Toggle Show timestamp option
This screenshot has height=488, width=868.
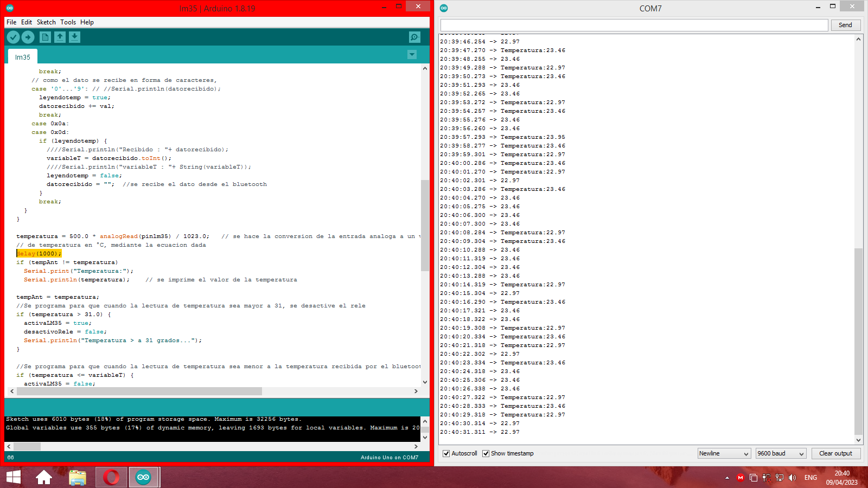[x=486, y=453]
